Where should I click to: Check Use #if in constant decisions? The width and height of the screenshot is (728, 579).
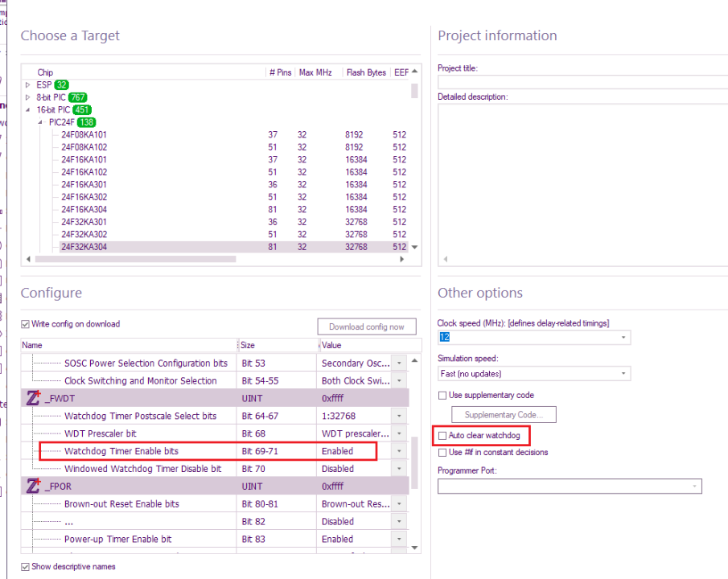[x=442, y=453]
